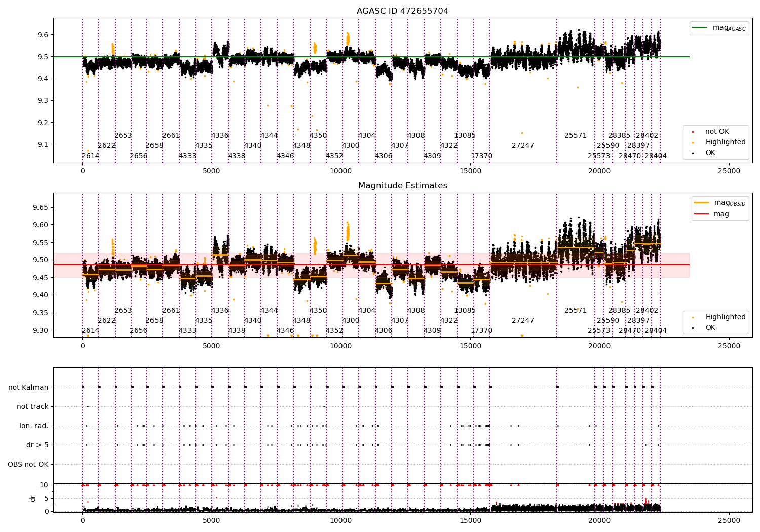Click the 20000 x-axis tick, bottom plot
Image resolution: width=760 pixels, height=532 pixels.
[x=599, y=520]
